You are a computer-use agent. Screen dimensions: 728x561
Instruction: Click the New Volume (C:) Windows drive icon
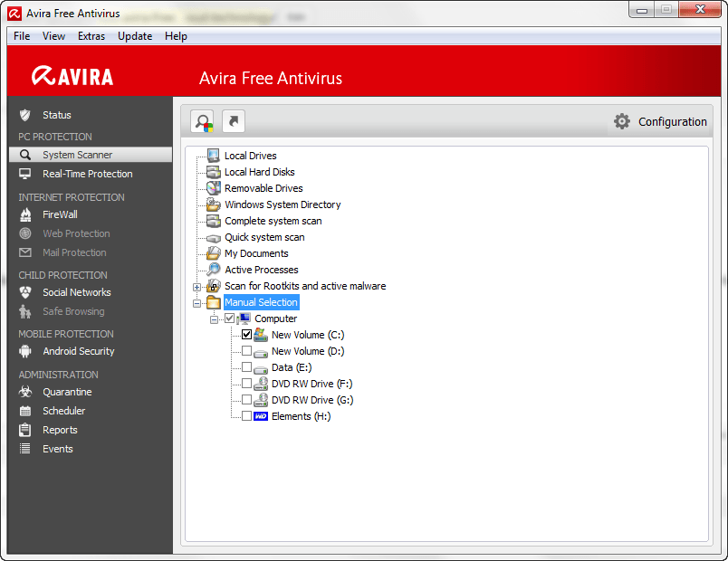coord(261,335)
